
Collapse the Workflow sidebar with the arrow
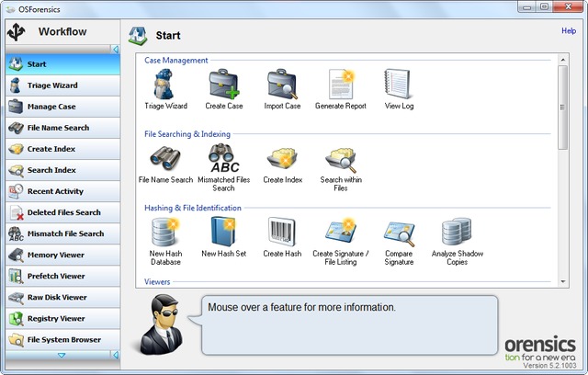[115, 49]
